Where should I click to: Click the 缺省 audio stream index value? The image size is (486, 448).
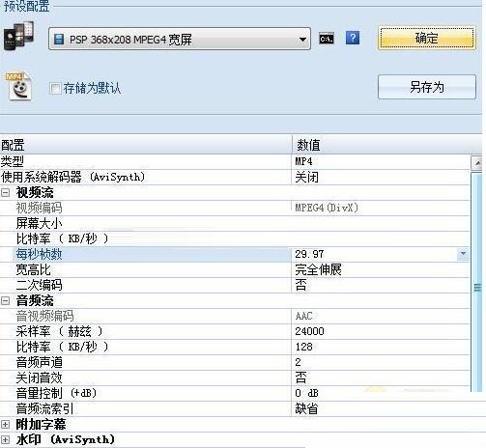pyautogui.click(x=306, y=408)
